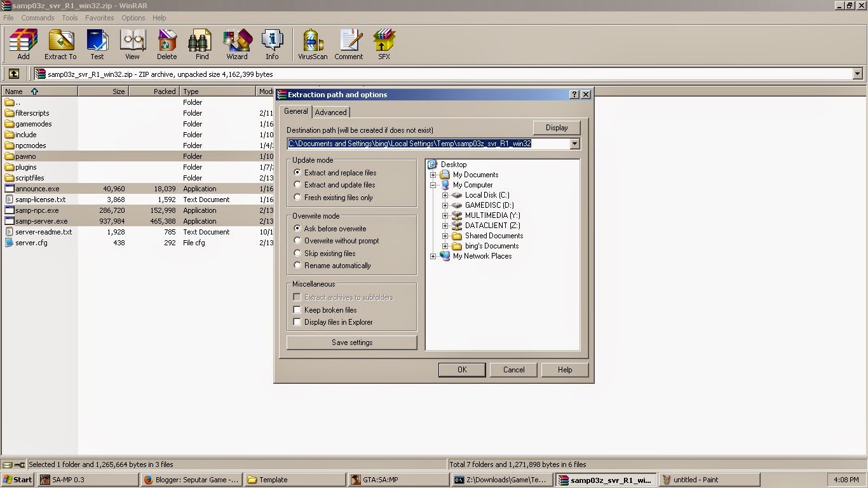Expand the GAMEDISC (D:) node
The image size is (868, 488).
[445, 205]
